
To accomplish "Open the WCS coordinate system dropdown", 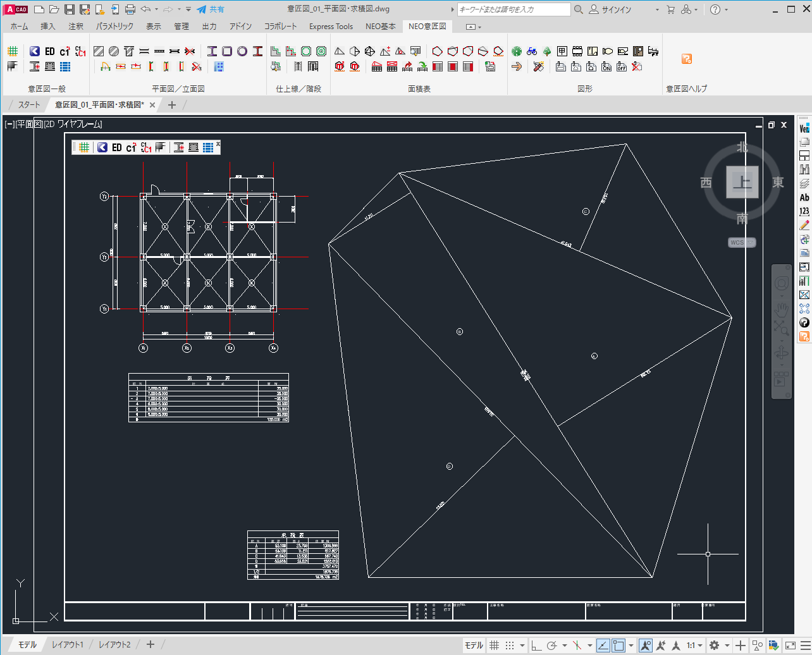I will pyautogui.click(x=742, y=243).
